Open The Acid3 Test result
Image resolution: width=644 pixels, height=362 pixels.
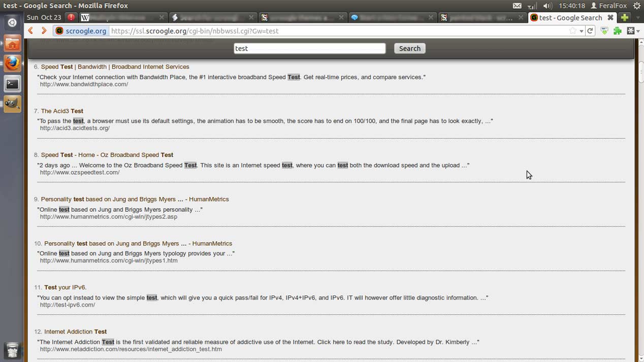point(62,111)
